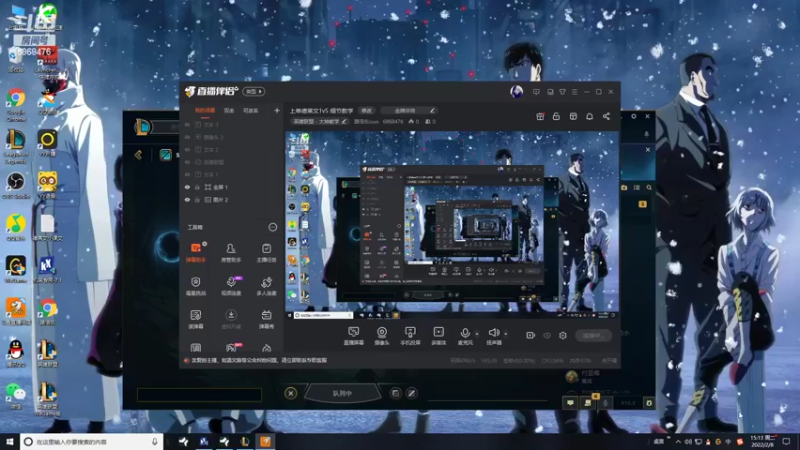Open the danmaku show tool
800x450 pixels.
tap(266, 319)
